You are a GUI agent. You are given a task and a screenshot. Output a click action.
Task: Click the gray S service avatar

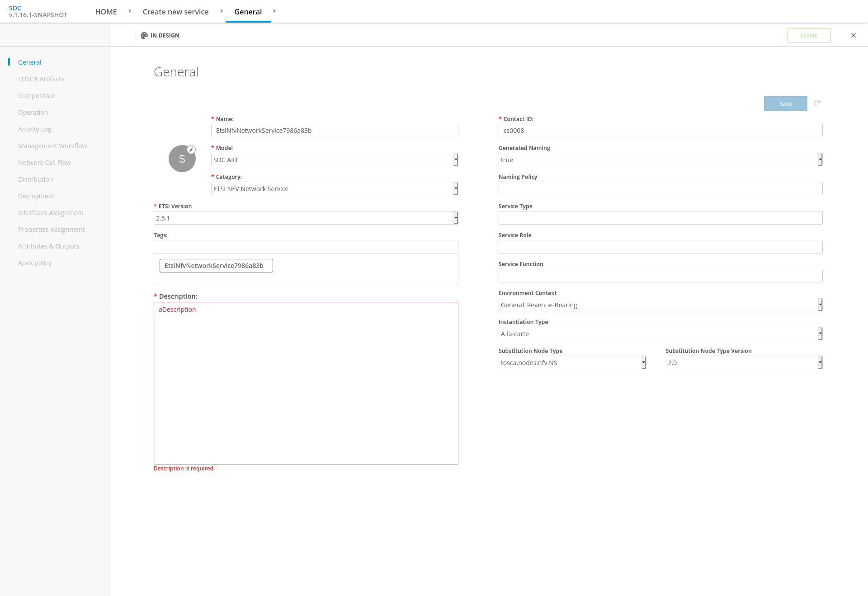pos(182,159)
